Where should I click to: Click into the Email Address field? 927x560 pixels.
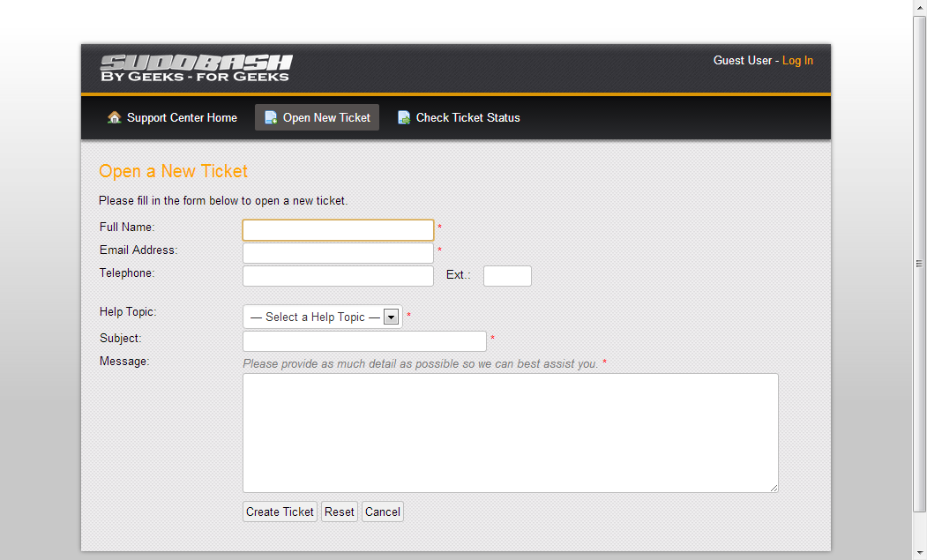(338, 253)
